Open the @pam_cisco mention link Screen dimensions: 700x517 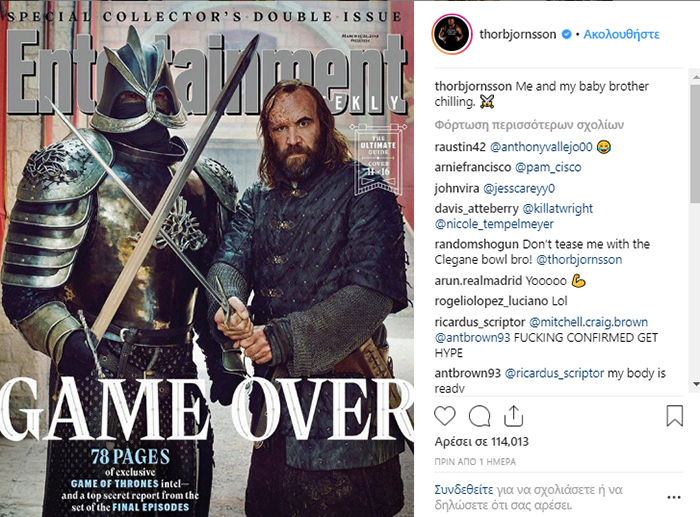pos(548,167)
